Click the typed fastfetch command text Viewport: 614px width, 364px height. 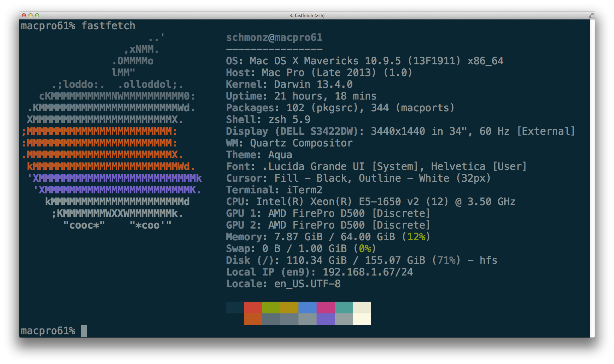coord(108,26)
